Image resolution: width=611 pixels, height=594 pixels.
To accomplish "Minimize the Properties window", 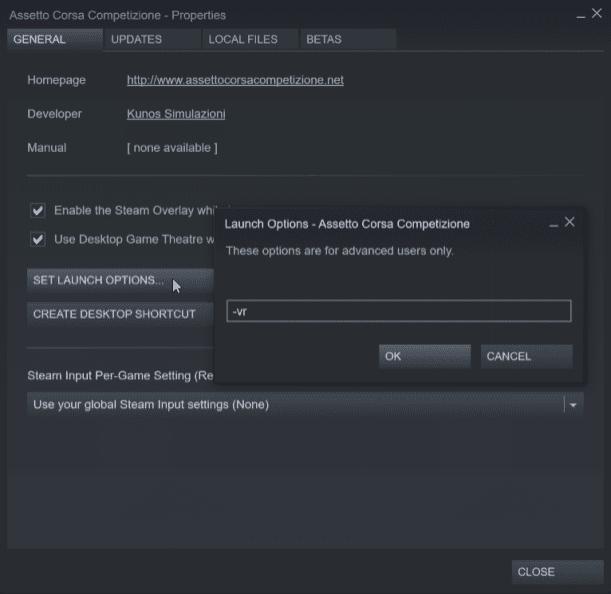I will 581,17.
